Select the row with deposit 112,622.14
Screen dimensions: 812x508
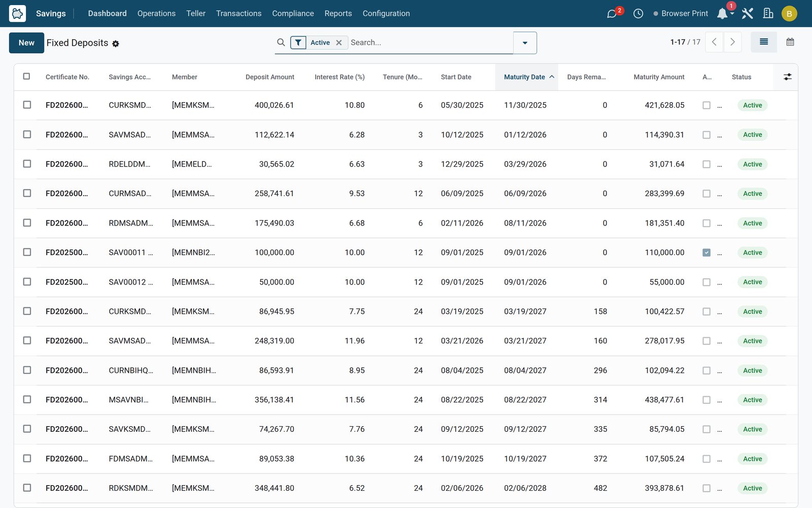(27, 134)
